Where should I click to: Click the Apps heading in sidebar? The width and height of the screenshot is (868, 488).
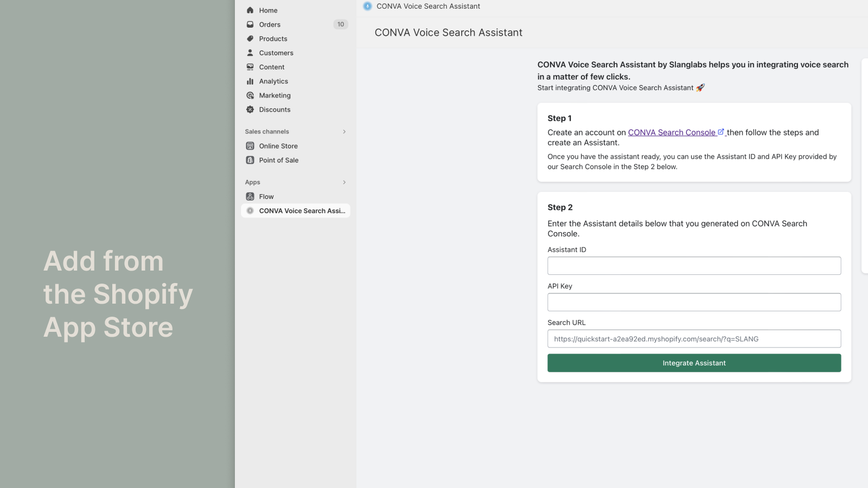click(253, 182)
